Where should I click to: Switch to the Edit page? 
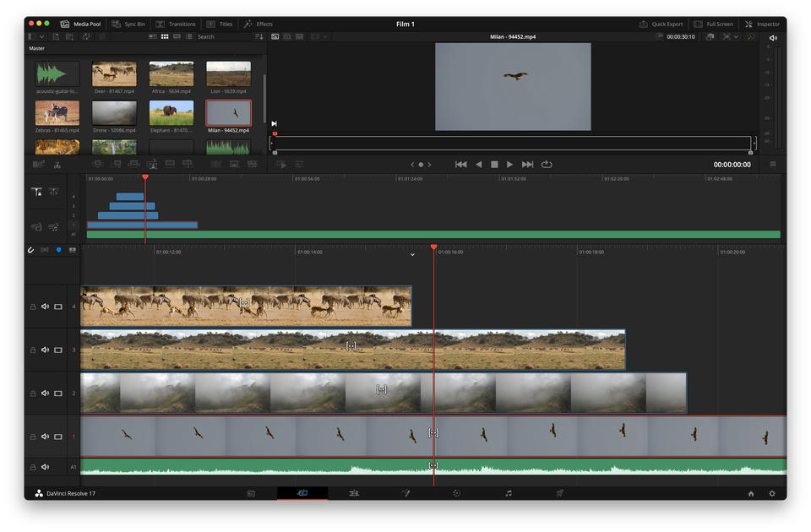click(x=355, y=492)
